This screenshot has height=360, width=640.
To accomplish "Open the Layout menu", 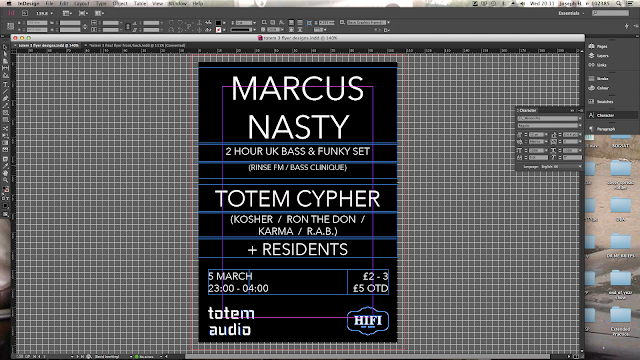I will [82, 3].
